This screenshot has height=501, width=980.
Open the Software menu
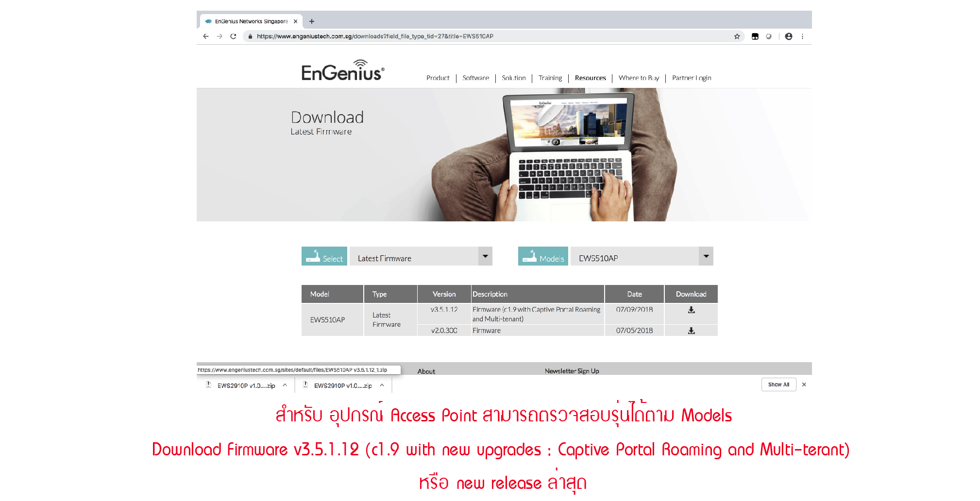(x=476, y=78)
